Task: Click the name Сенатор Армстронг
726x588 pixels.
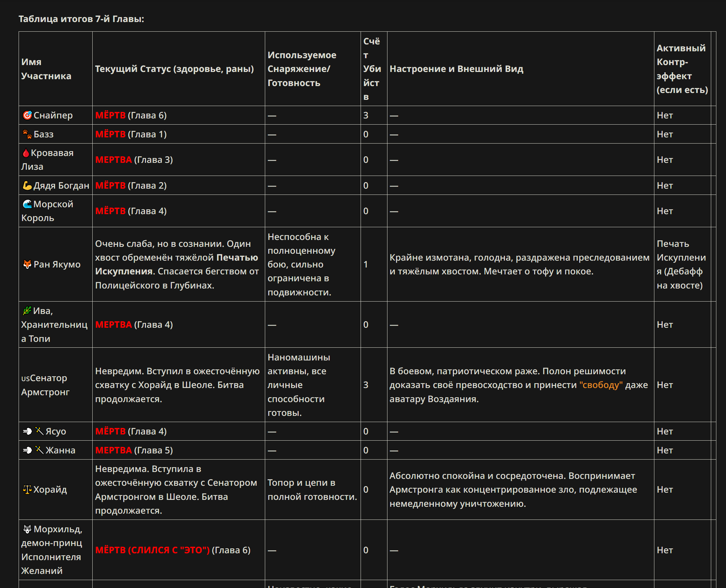Action: [45, 385]
